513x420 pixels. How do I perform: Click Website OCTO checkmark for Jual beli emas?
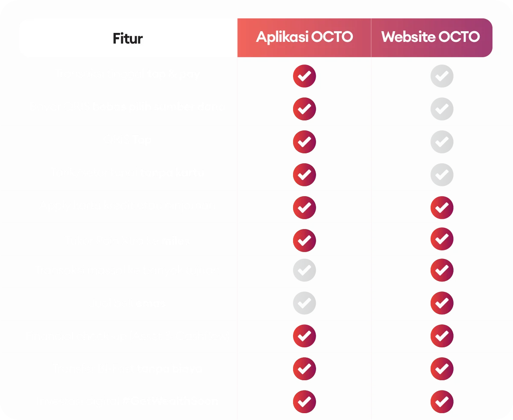coord(442,303)
